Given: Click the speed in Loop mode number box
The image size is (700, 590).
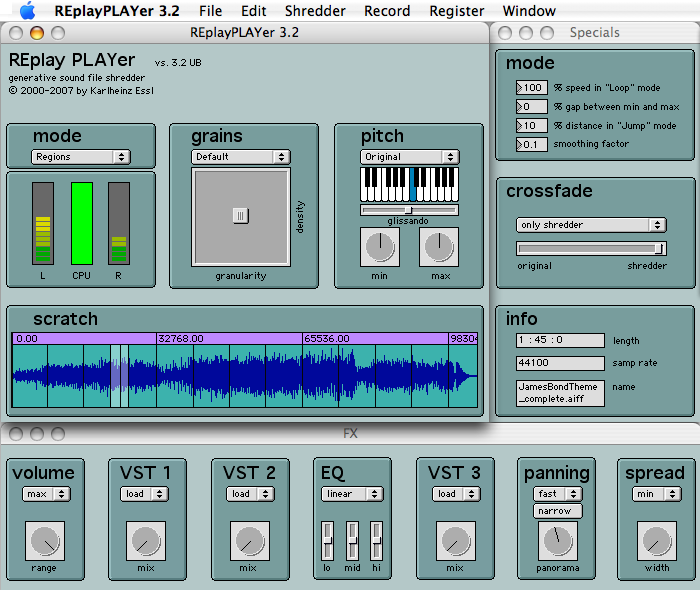Looking at the screenshot, I should tap(532, 88).
